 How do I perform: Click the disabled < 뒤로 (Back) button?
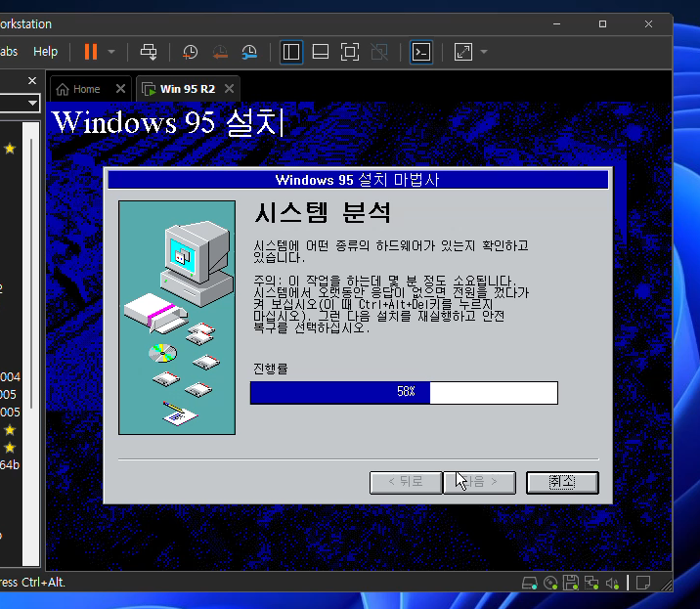click(406, 482)
